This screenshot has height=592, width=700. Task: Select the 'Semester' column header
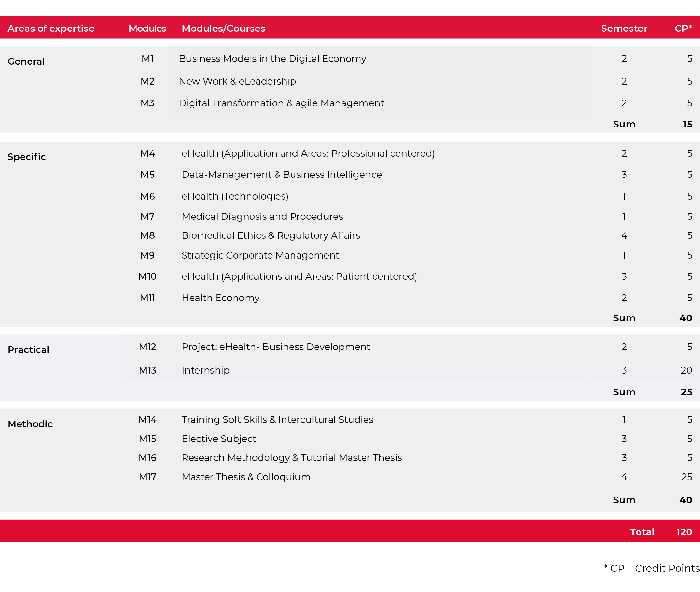pyautogui.click(x=623, y=29)
